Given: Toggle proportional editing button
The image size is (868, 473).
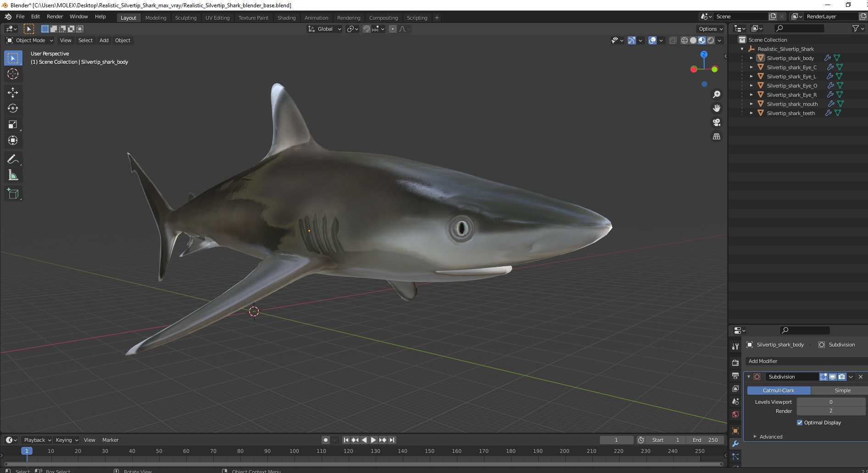Looking at the screenshot, I should 393,29.
